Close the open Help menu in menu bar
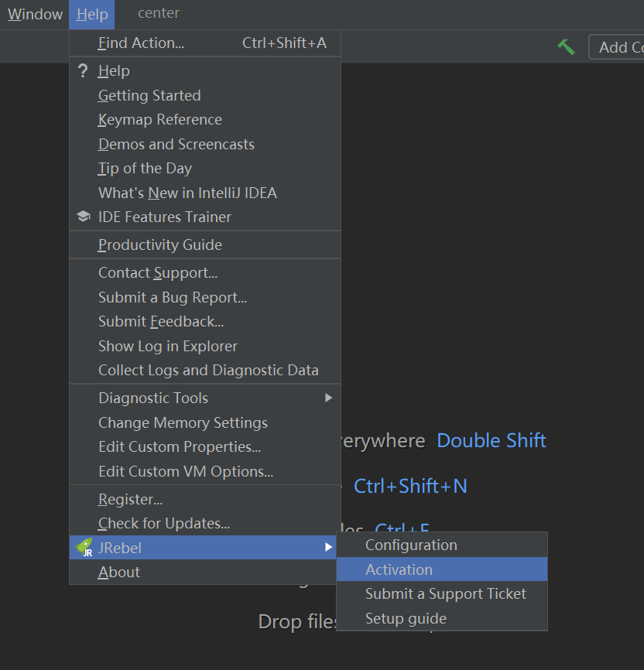 92,14
